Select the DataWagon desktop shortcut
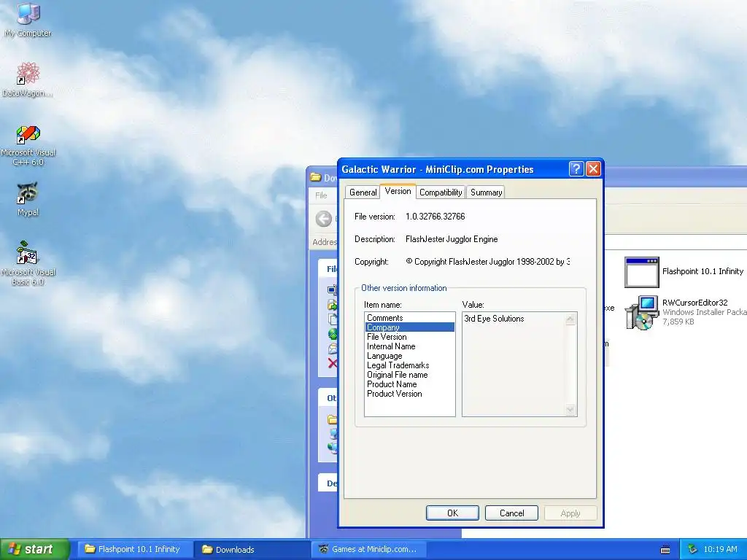Screen dimensions: 747x560 click(28, 79)
